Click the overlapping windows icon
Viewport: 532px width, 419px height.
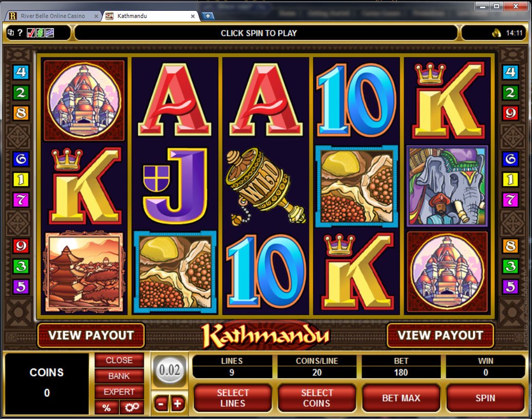pos(11,32)
